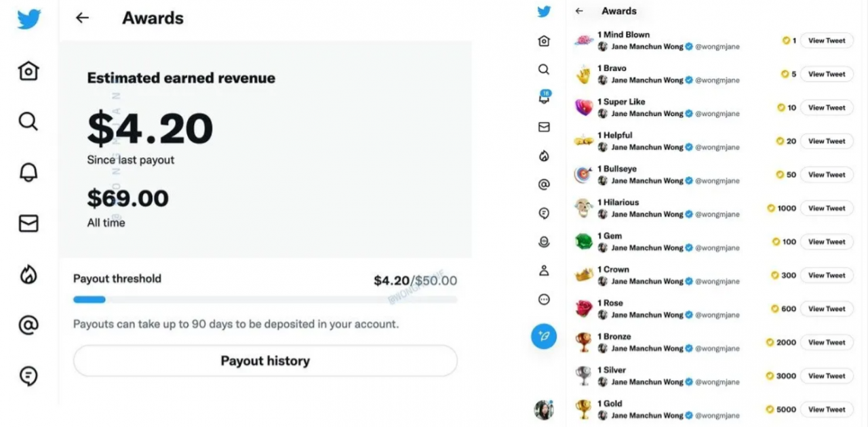Open Search magnifier in large left sidebar
Viewport: 868px width, 427px height.
28,121
